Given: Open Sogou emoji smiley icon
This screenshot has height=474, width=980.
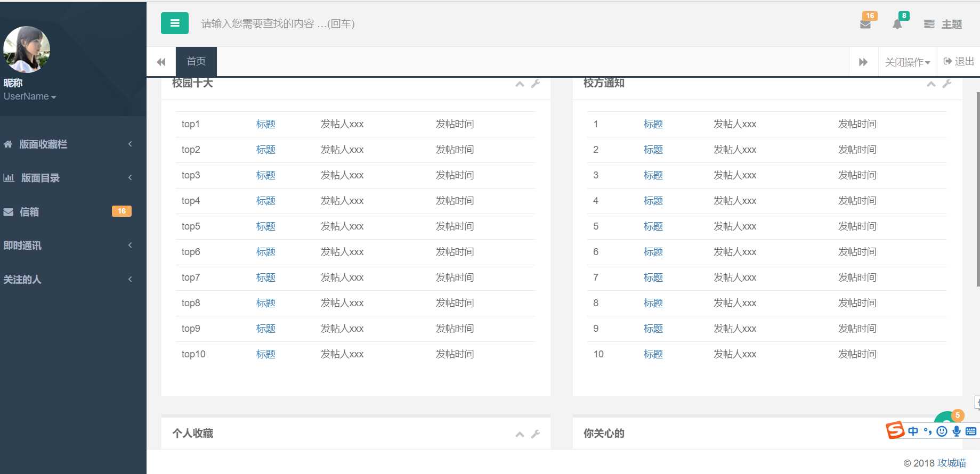Looking at the screenshot, I should [x=942, y=431].
